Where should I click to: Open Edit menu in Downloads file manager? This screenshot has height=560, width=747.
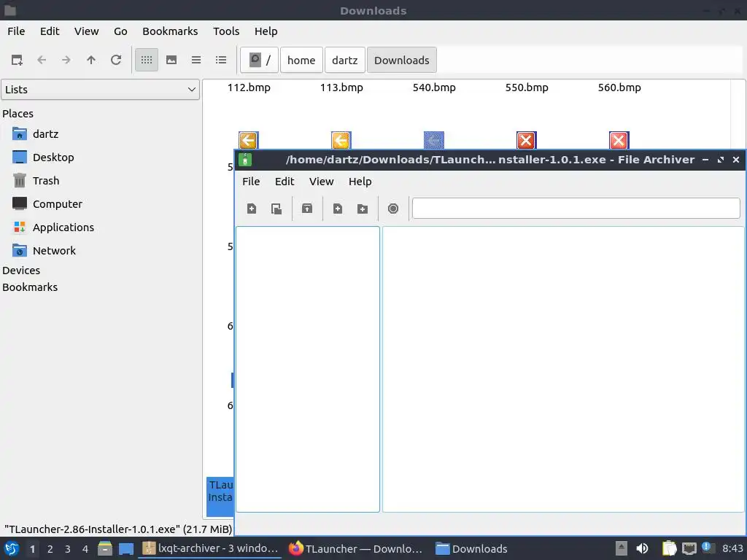(50, 31)
